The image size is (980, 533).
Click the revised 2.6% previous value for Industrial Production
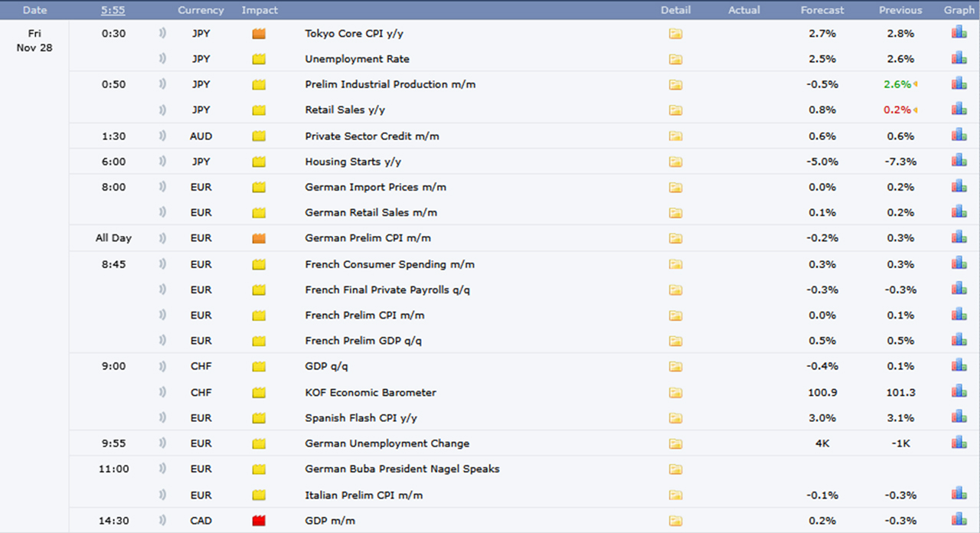pyautogui.click(x=897, y=84)
